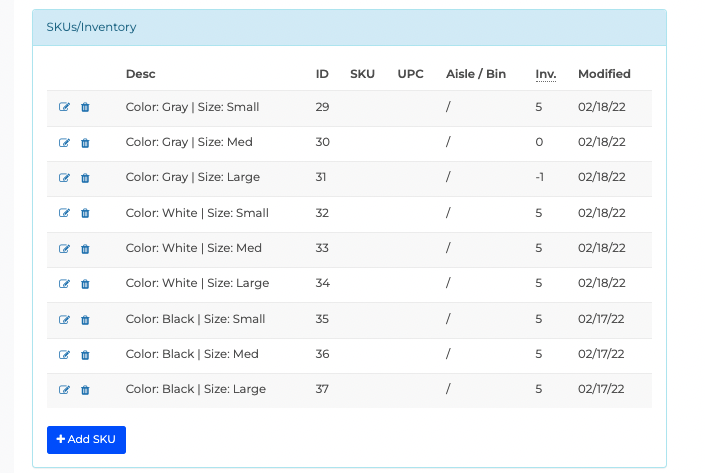Edit the Black Small SKU
Viewport: 705px width, 473px height.
64,320
